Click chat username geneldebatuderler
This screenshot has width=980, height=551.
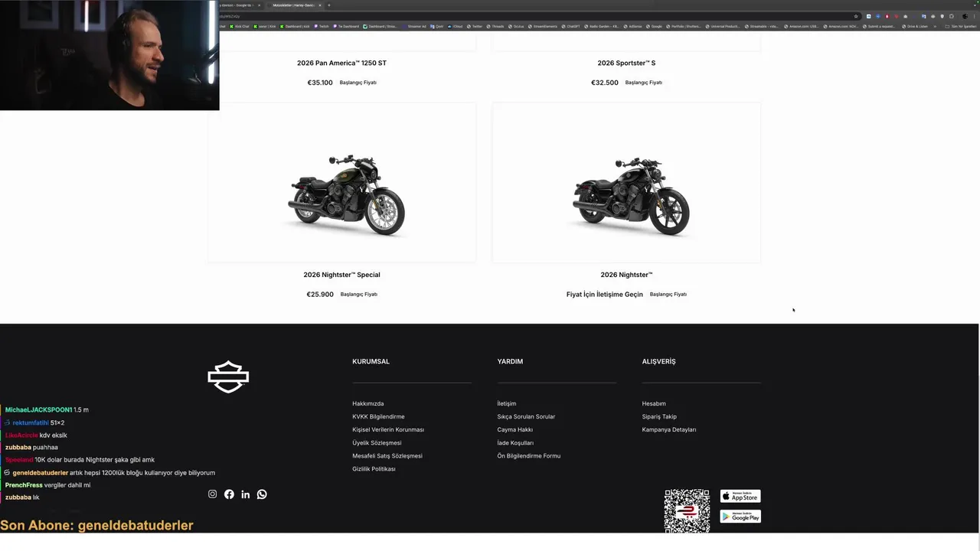tap(41, 473)
